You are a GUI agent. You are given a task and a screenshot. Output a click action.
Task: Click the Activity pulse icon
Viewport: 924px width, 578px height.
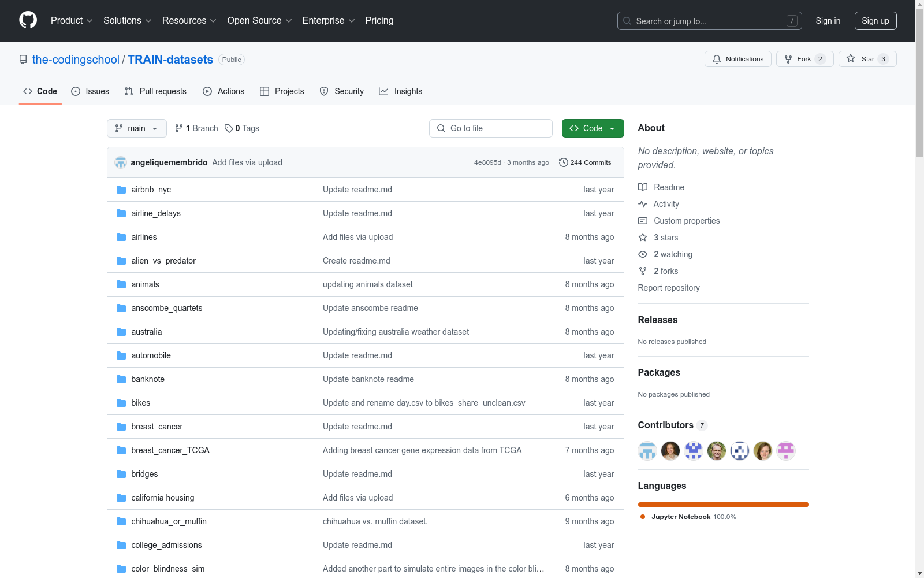(x=643, y=204)
